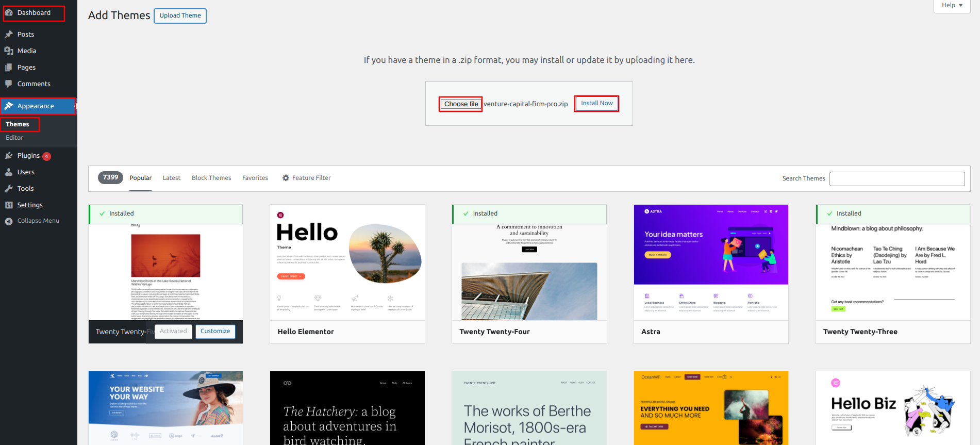Click the Users person icon

(x=9, y=172)
